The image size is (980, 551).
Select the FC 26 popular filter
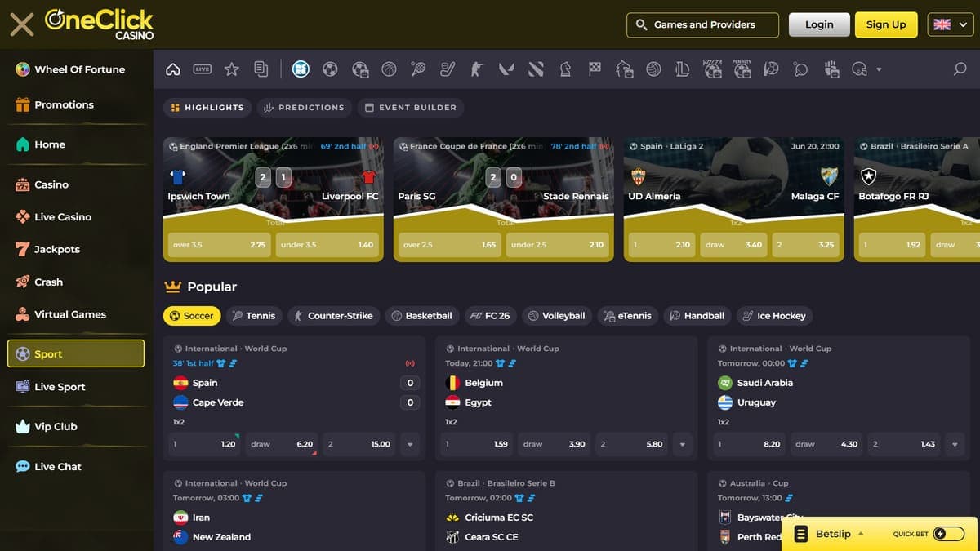click(490, 316)
